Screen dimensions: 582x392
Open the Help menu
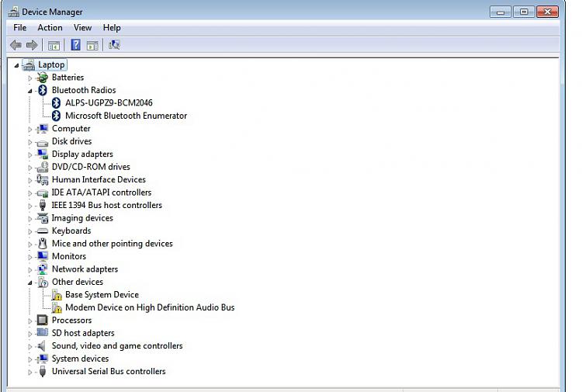[x=112, y=27]
